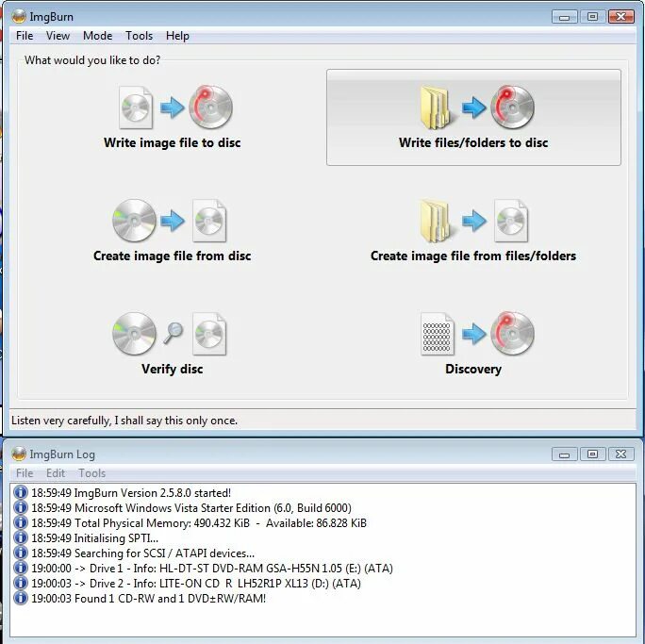
Task: Launch Verify disc mode via its icon
Action: pos(170,334)
